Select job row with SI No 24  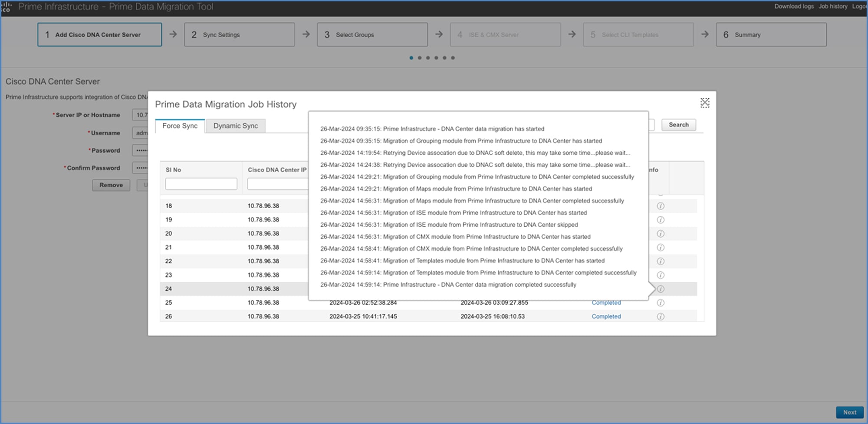428,289
